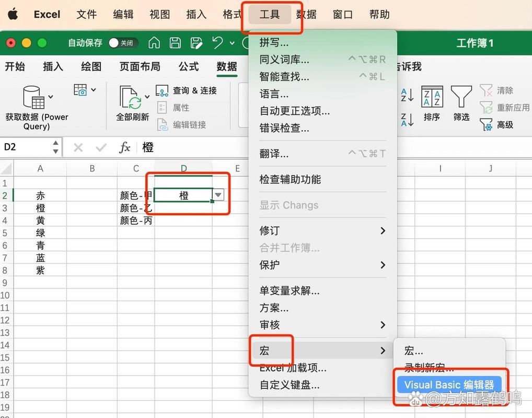The width and height of the screenshot is (532, 418).
Task: Open the Get Data (Power Query) icon
Action: 33,97
